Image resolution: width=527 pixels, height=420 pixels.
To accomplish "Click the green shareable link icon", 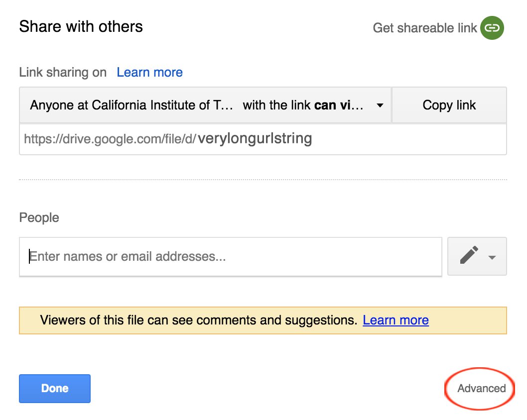I will [492, 28].
